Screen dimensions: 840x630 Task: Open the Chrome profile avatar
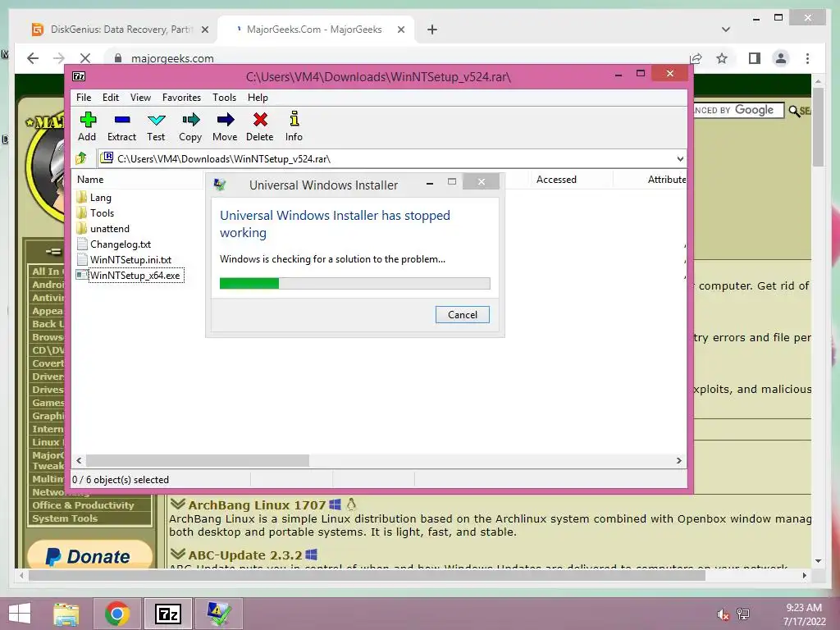pyautogui.click(x=781, y=58)
